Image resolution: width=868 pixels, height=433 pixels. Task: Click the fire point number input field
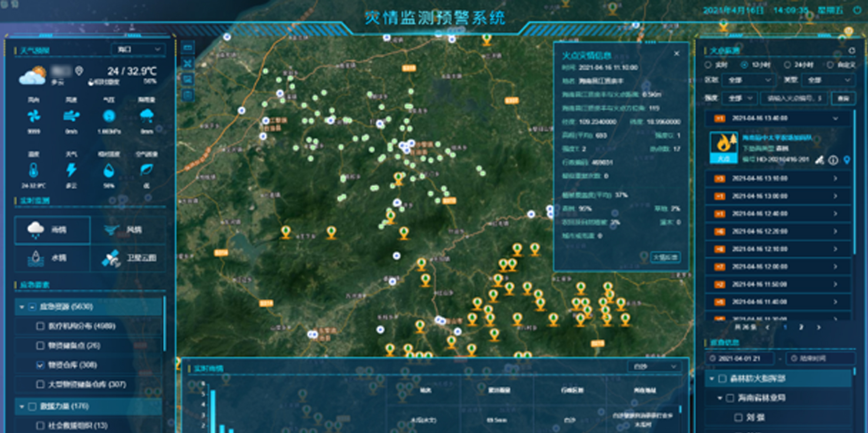[x=794, y=98]
